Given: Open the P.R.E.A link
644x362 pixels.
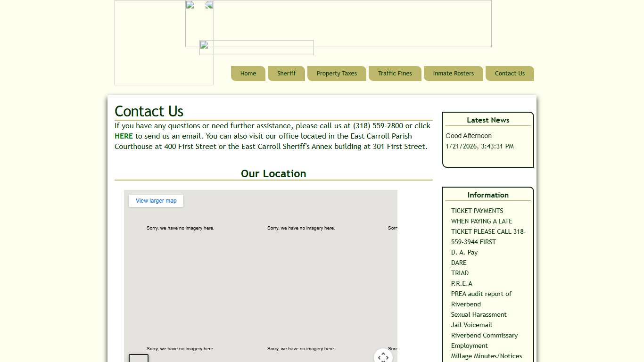Looking at the screenshot, I should coord(462,283).
